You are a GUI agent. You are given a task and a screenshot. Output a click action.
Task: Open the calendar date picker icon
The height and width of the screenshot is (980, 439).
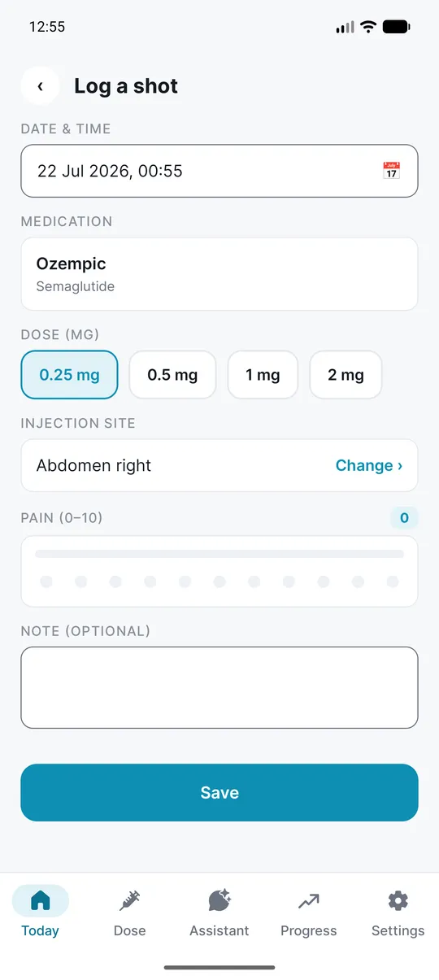392,171
